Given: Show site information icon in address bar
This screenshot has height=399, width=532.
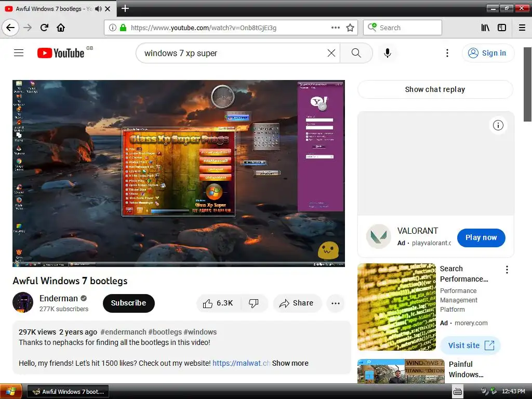Looking at the screenshot, I should pos(113,28).
